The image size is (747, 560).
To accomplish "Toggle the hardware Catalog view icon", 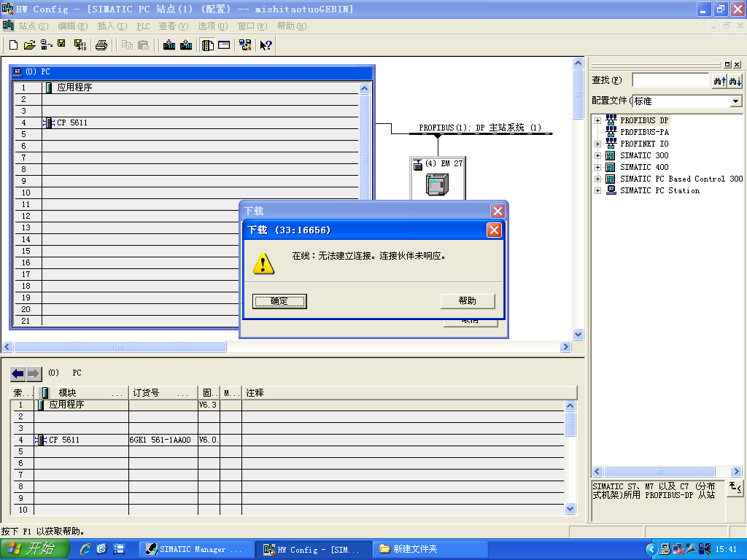I will tap(208, 45).
